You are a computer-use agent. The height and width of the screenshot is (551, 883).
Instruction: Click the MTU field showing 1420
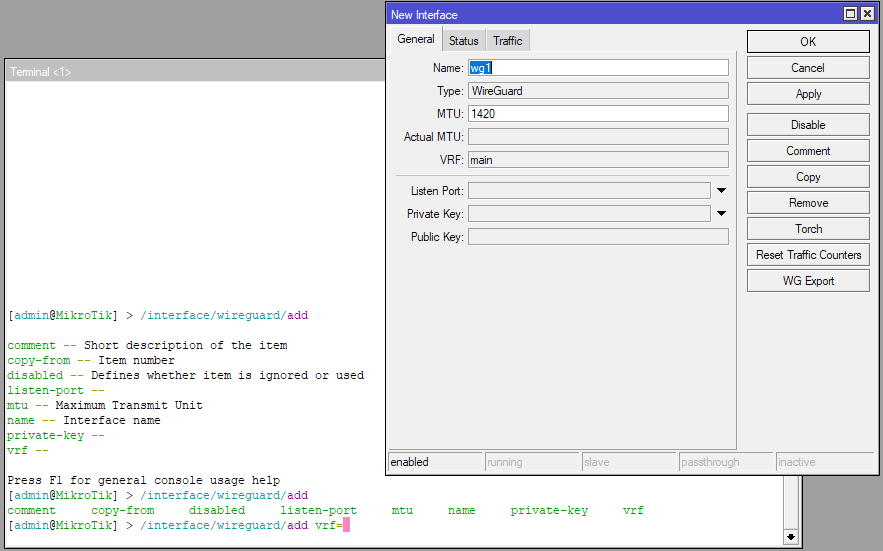(597, 114)
